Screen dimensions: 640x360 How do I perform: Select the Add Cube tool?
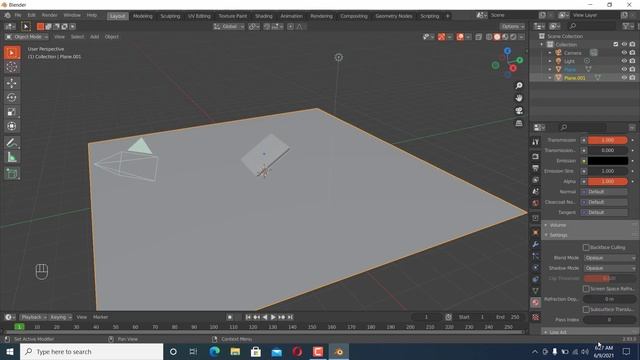12,174
